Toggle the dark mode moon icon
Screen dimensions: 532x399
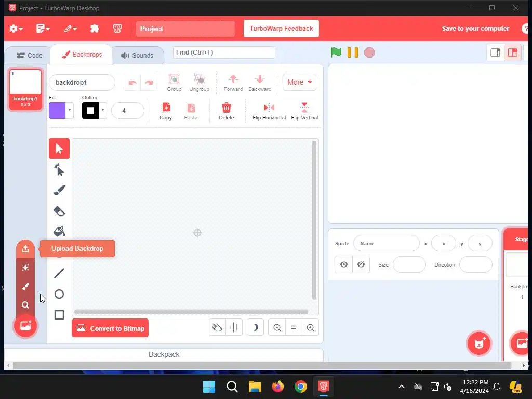[x=256, y=327]
